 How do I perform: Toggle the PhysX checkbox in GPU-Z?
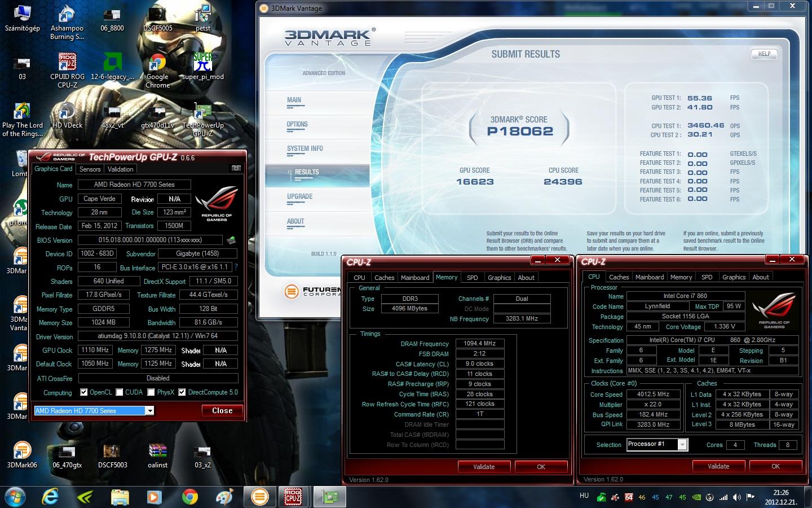151,392
